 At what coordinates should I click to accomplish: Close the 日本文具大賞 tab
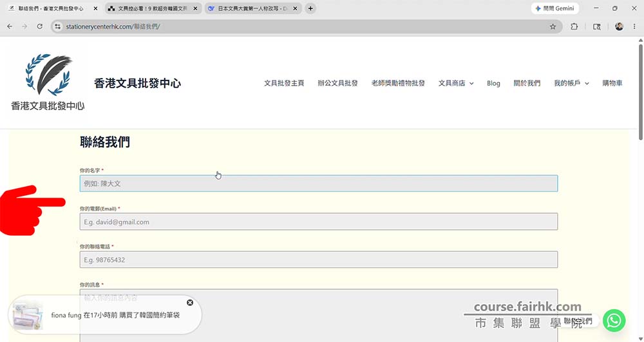pyautogui.click(x=295, y=8)
